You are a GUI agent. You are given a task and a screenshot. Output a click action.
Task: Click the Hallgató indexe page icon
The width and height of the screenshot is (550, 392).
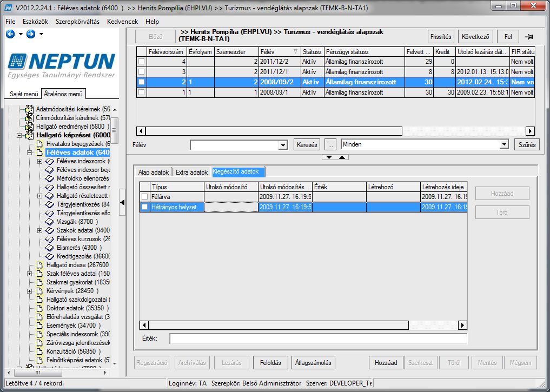(x=39, y=265)
